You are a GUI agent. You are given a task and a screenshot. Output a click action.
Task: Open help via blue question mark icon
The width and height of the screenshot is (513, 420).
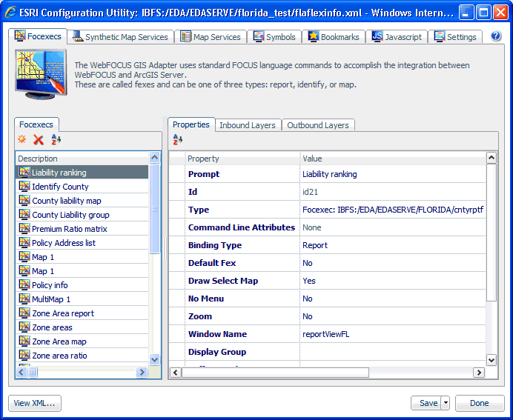tap(496, 36)
